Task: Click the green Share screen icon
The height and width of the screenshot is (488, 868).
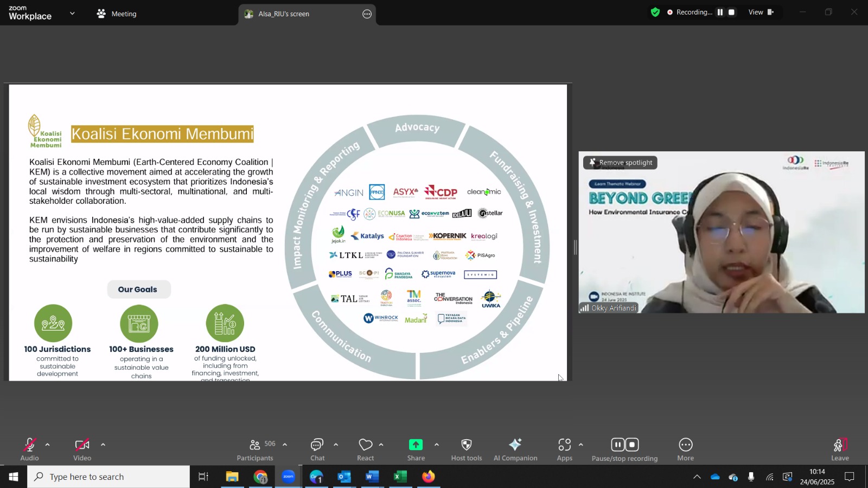Action: click(x=416, y=445)
